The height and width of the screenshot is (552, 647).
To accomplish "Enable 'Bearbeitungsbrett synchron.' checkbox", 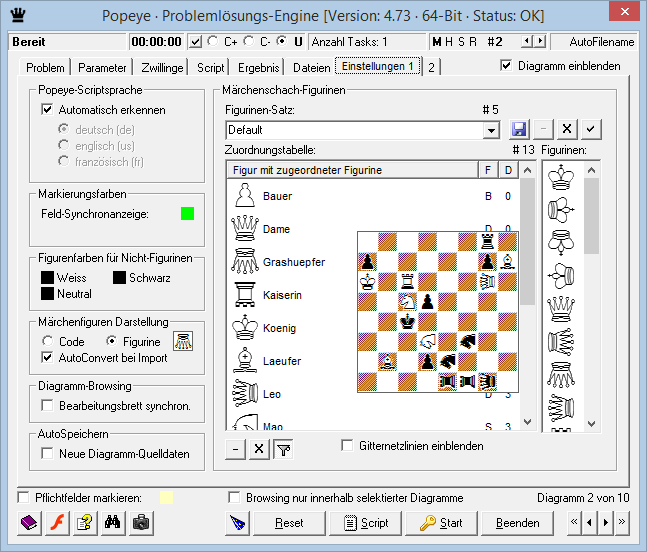I will pos(47,406).
